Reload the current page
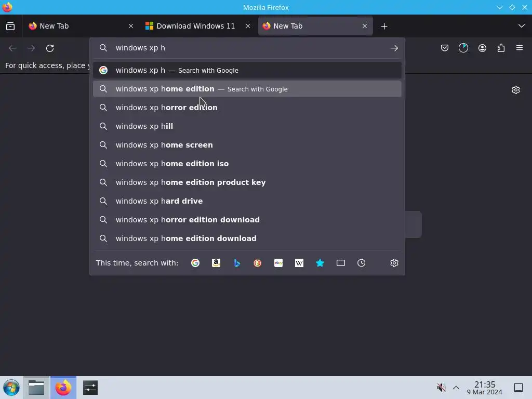Screen dimensions: 532x399 tap(50, 48)
